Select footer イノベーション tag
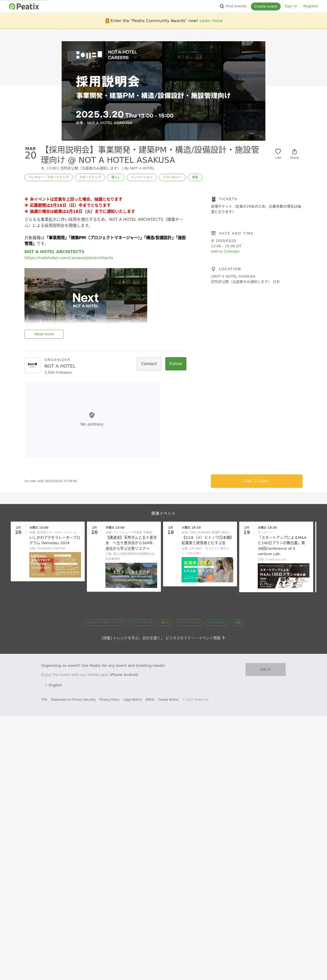 [189, 622]
